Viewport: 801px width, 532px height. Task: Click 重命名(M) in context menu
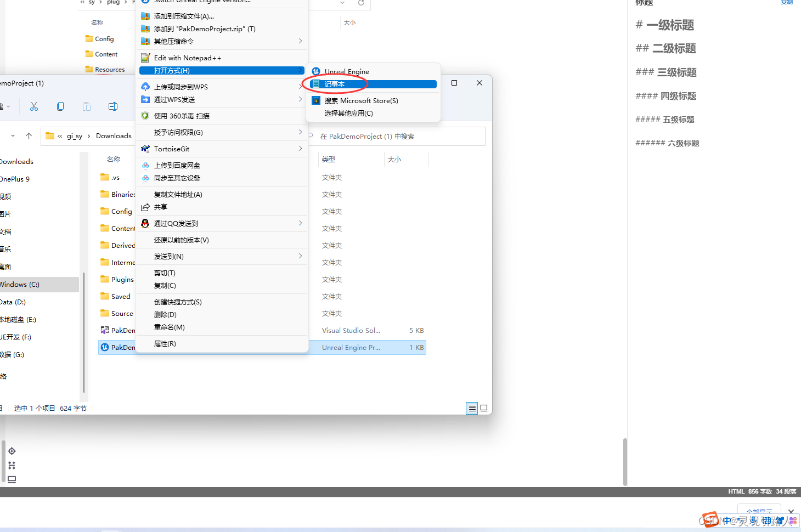(222, 327)
